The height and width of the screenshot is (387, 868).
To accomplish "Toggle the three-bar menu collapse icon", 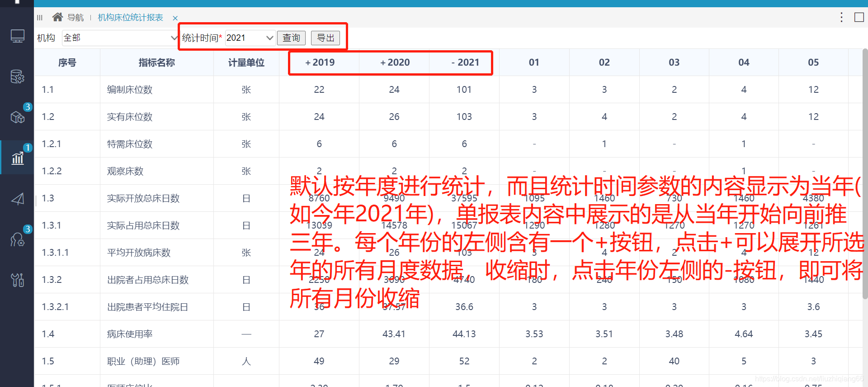I will [x=40, y=18].
